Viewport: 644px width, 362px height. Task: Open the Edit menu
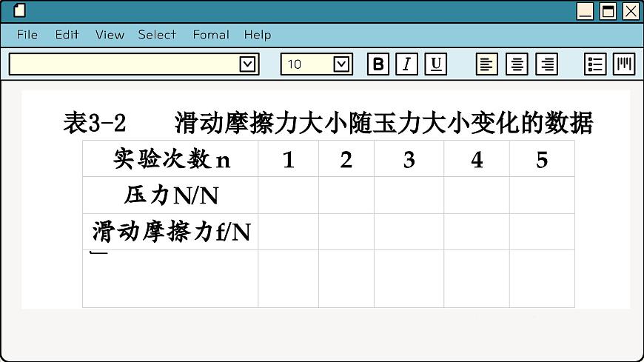pyautogui.click(x=67, y=35)
